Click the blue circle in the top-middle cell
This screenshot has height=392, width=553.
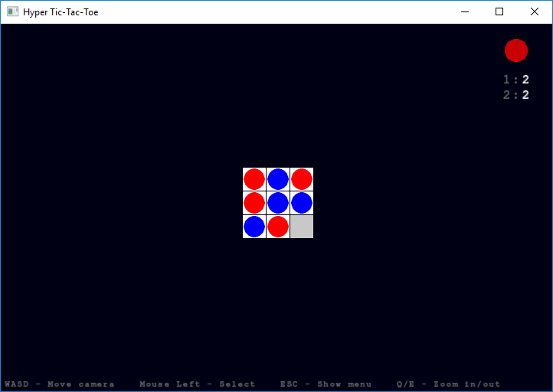pos(278,179)
